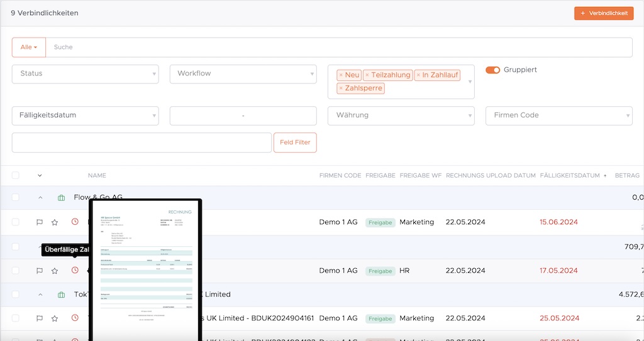Click the + Verbindlichkeit button
This screenshot has width=644, height=341.
603,13
